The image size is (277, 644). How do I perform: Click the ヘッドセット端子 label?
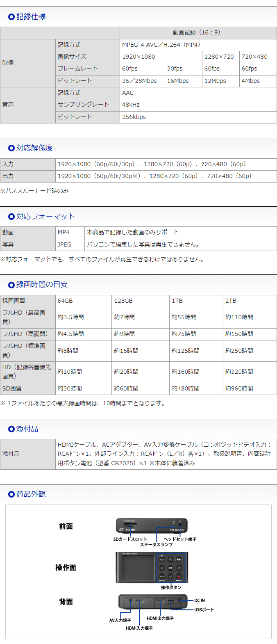coord(180,539)
